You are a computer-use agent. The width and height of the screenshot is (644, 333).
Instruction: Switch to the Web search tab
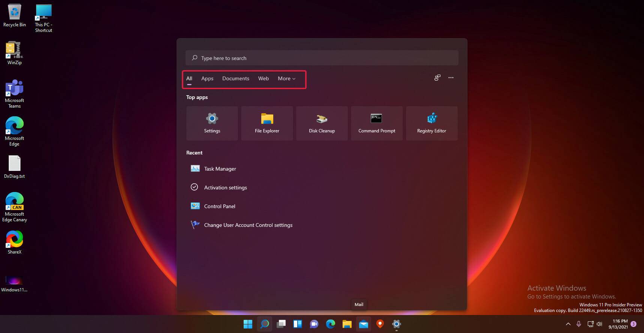coord(264,78)
